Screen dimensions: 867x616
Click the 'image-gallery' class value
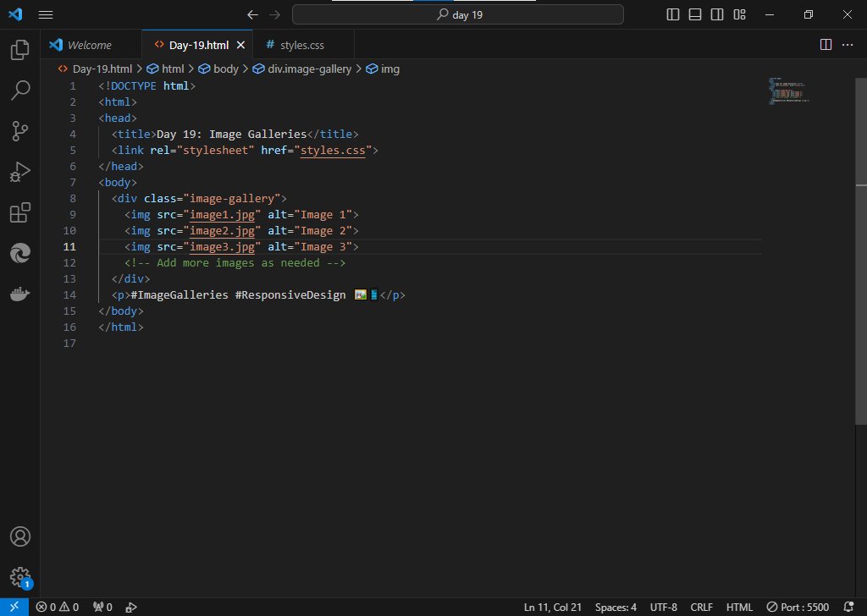coord(232,198)
